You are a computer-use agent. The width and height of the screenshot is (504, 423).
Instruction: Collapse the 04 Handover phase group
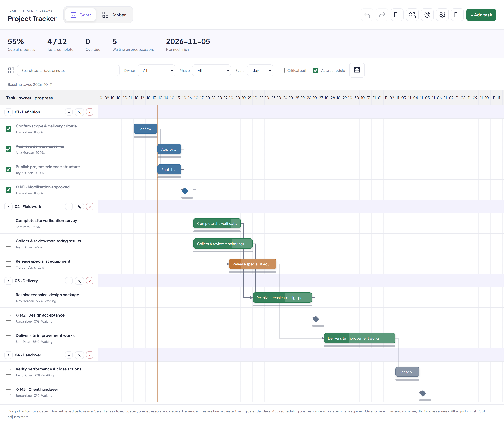(x=8, y=355)
